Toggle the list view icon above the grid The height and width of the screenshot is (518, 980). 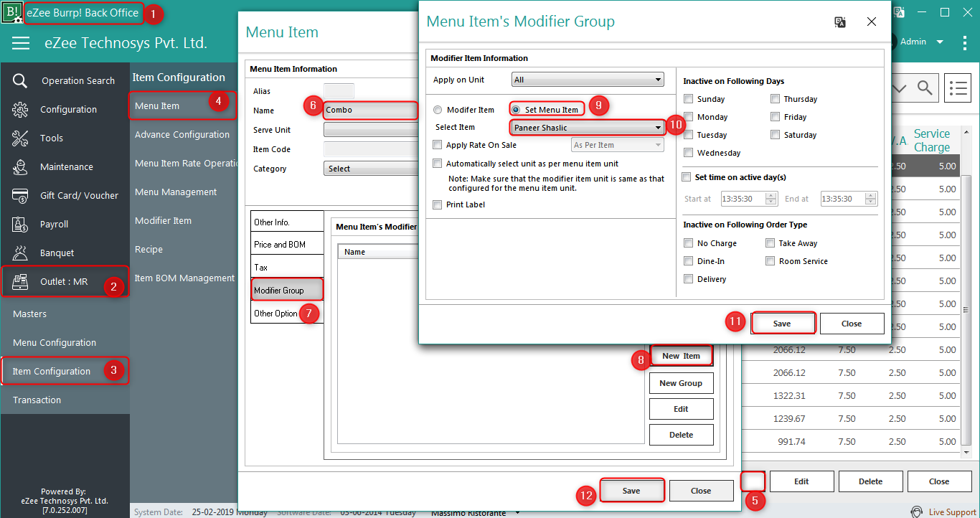tap(958, 88)
